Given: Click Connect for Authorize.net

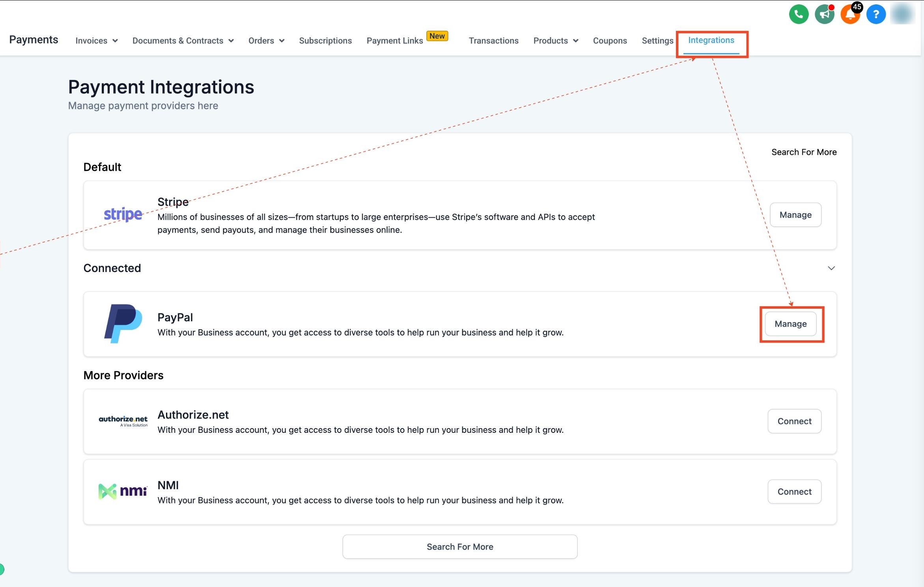Looking at the screenshot, I should (794, 421).
